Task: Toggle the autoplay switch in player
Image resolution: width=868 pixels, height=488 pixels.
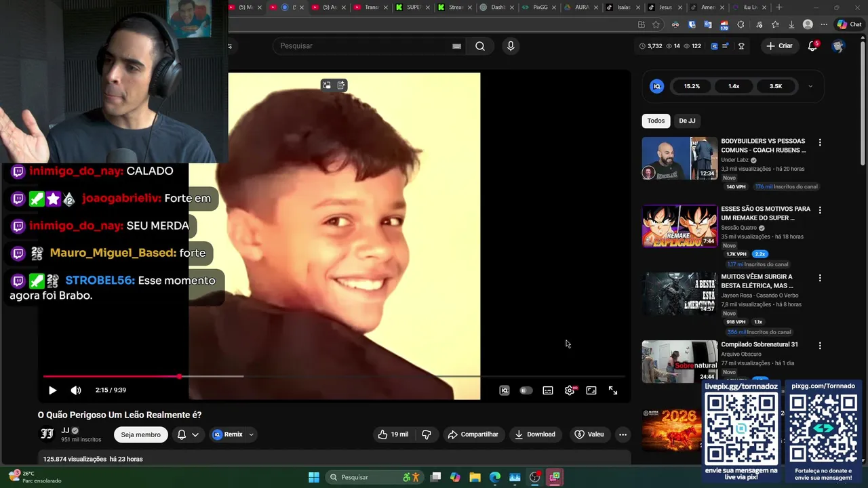Action: coord(526,390)
